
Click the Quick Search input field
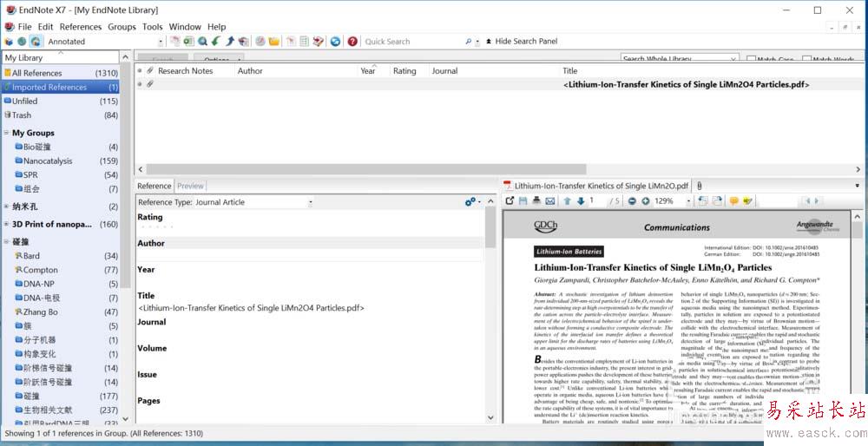(x=412, y=42)
